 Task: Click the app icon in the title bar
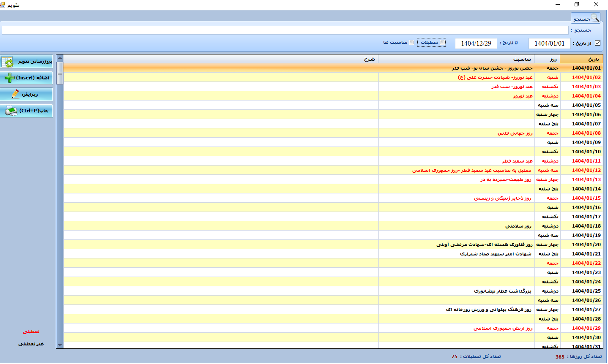(x=3, y=5)
